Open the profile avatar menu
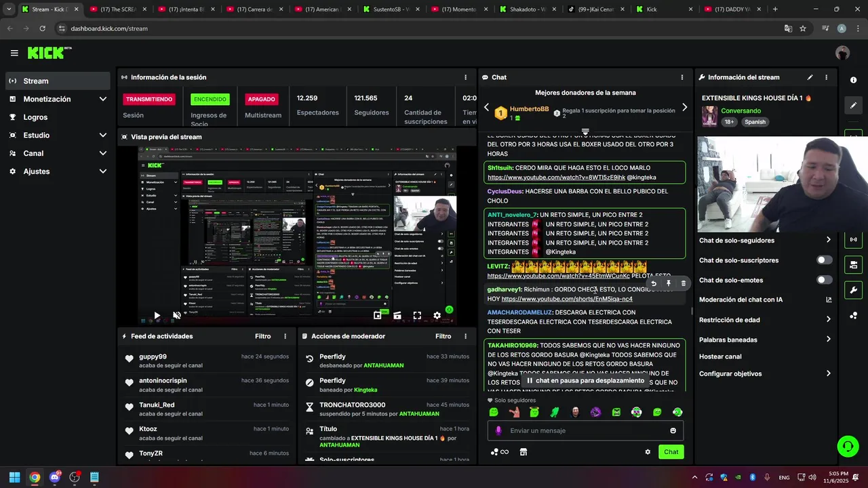 coord(842,53)
